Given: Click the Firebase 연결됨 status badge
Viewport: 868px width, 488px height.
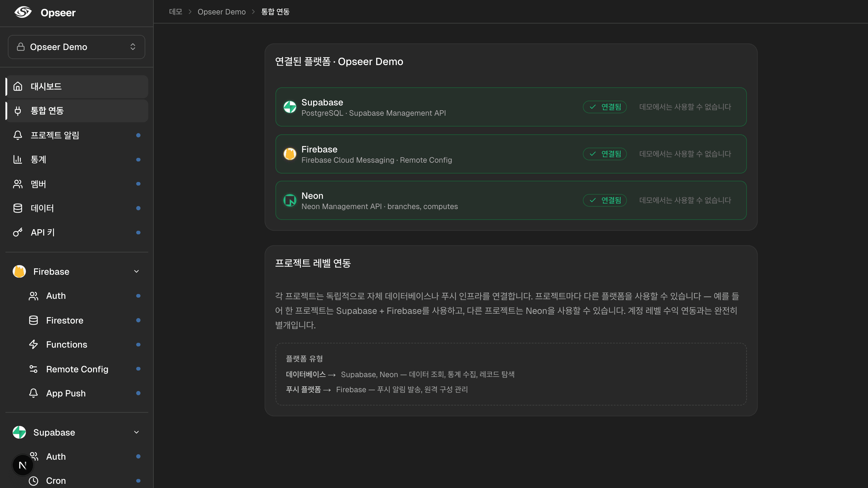Looking at the screenshot, I should (605, 154).
